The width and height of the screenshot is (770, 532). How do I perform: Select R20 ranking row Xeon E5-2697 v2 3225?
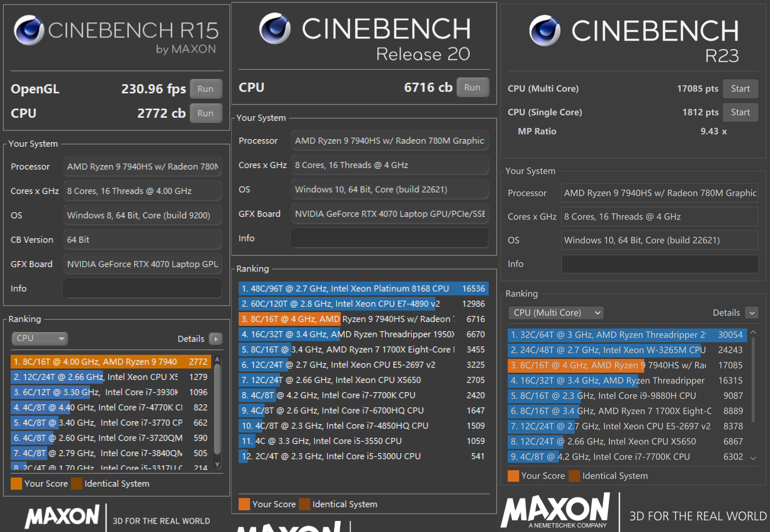[x=363, y=365]
